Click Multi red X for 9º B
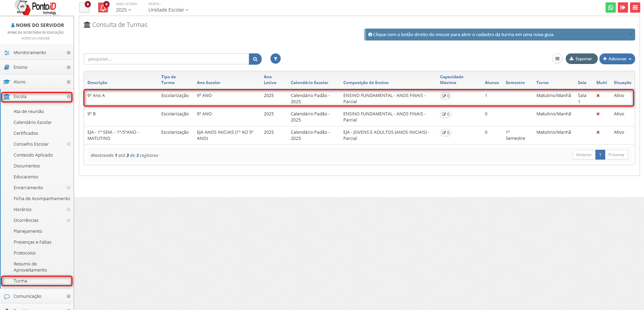The height and width of the screenshot is (310, 644). click(598, 114)
